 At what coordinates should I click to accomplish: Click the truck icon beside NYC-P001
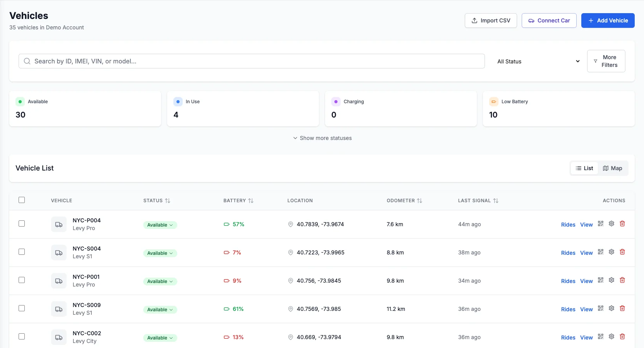pyautogui.click(x=59, y=281)
